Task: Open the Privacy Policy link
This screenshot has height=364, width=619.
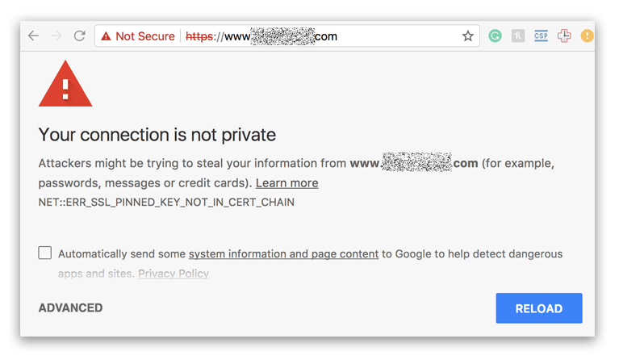Action: click(174, 274)
